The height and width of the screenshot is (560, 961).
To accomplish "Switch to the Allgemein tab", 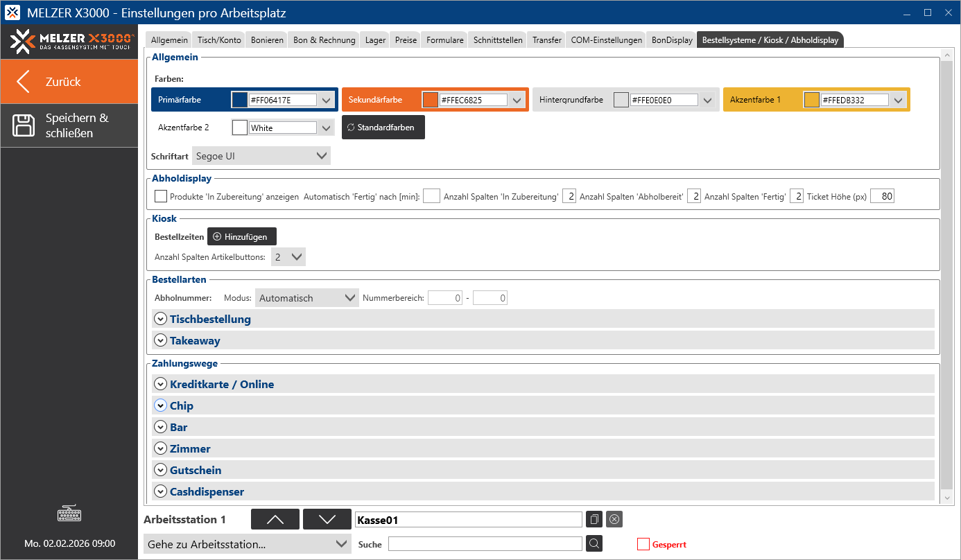I will 169,40.
